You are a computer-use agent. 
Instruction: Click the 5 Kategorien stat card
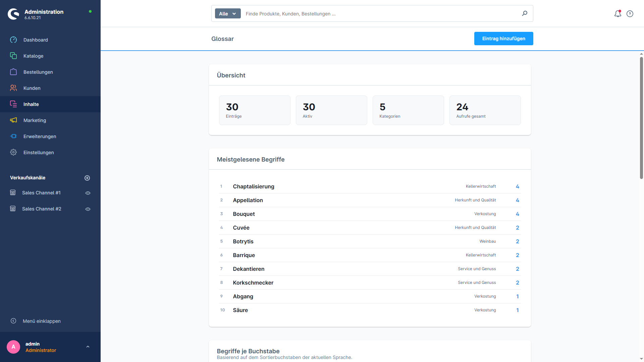point(408,110)
